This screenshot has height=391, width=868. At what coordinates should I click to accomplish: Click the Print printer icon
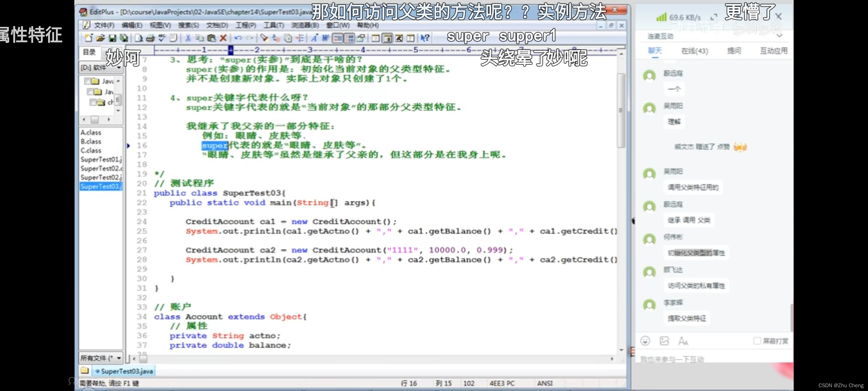pyautogui.click(x=150, y=38)
